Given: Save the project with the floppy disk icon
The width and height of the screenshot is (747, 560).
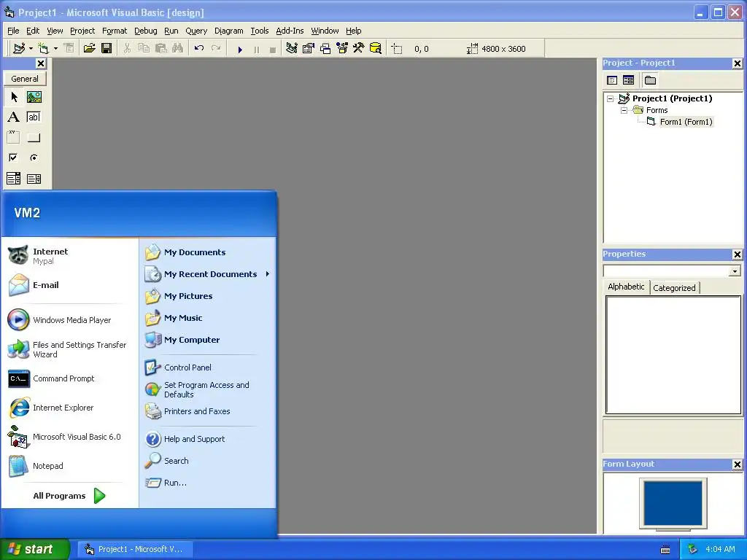Looking at the screenshot, I should [107, 48].
